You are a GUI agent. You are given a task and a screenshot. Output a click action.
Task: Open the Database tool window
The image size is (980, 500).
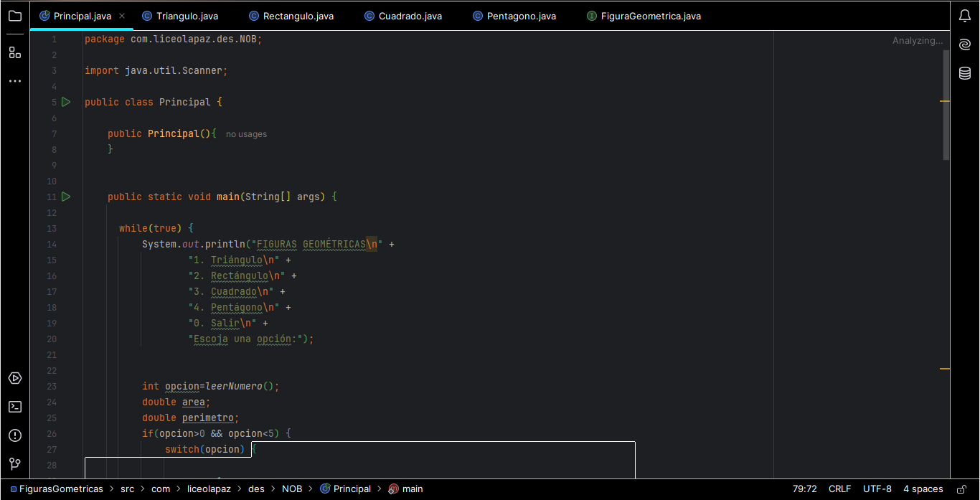point(965,73)
